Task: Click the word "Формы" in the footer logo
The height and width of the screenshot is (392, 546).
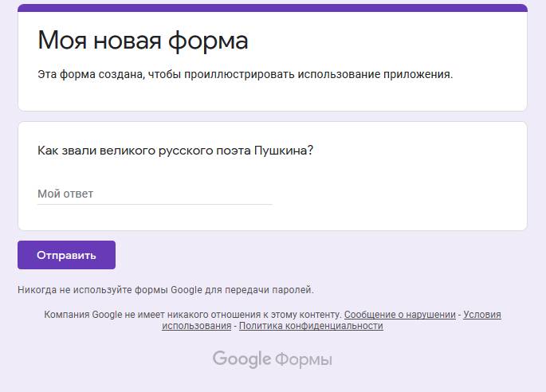Action: 304,360
